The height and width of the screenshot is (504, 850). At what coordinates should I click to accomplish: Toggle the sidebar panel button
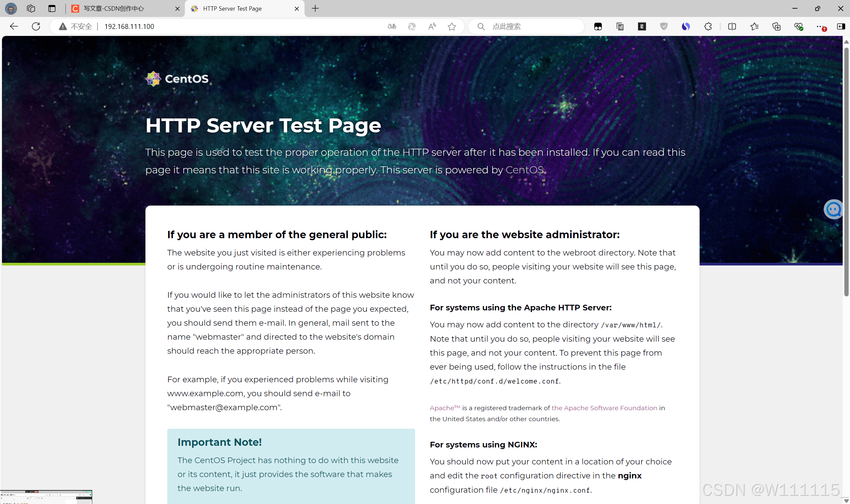(841, 27)
